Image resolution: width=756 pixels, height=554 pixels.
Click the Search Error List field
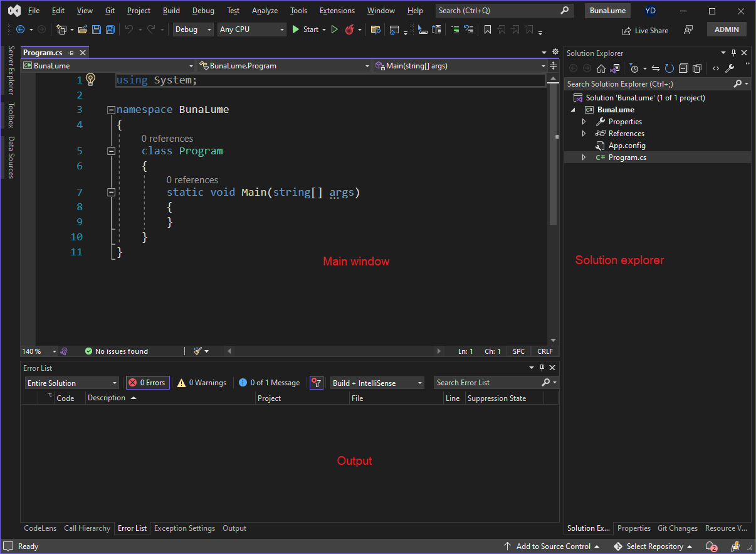click(488, 383)
